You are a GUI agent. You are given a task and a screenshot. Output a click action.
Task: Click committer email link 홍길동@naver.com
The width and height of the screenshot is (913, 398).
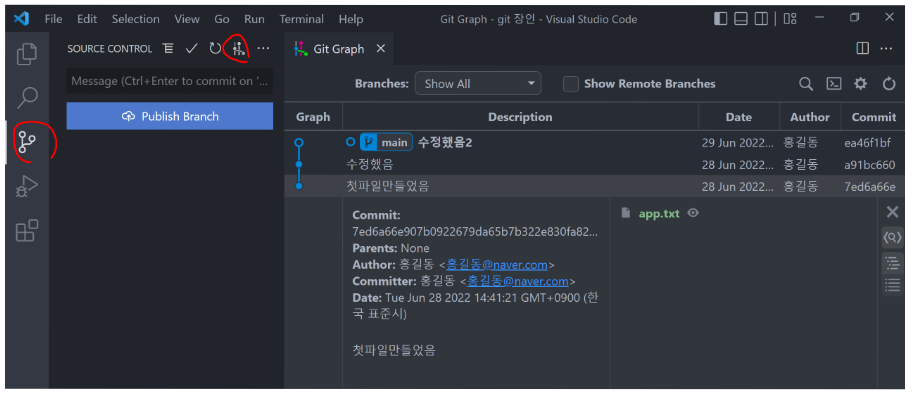[518, 282]
